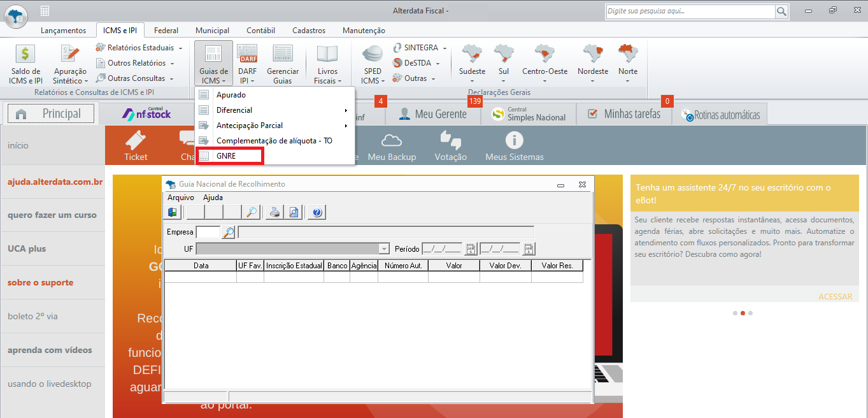Click the magnifier search icon in GNRE toolbar

[x=252, y=212]
